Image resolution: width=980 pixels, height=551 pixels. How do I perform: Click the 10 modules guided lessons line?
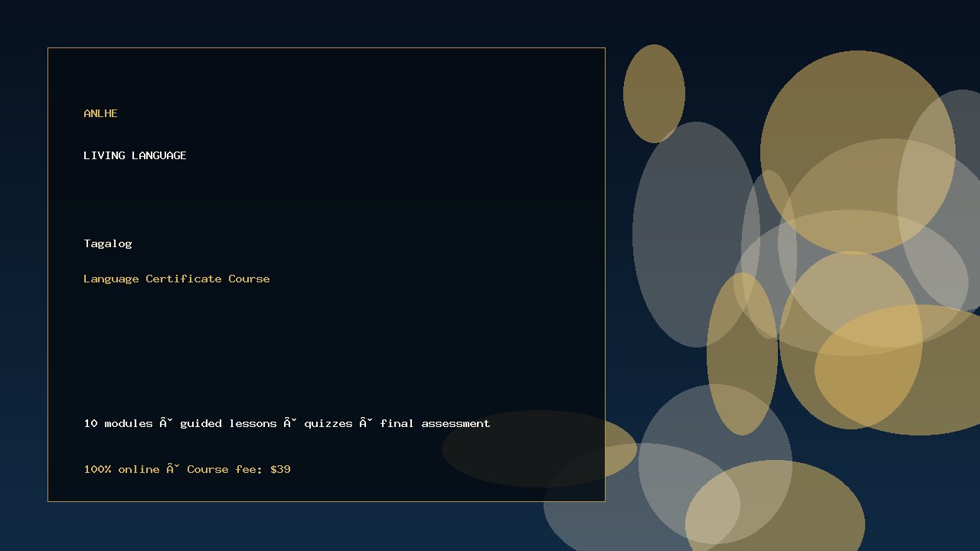tap(287, 423)
